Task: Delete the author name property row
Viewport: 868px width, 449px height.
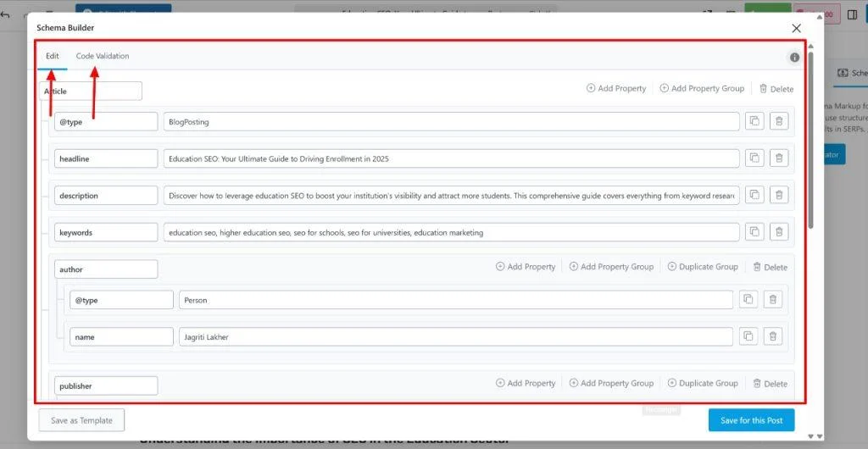Action: click(772, 337)
